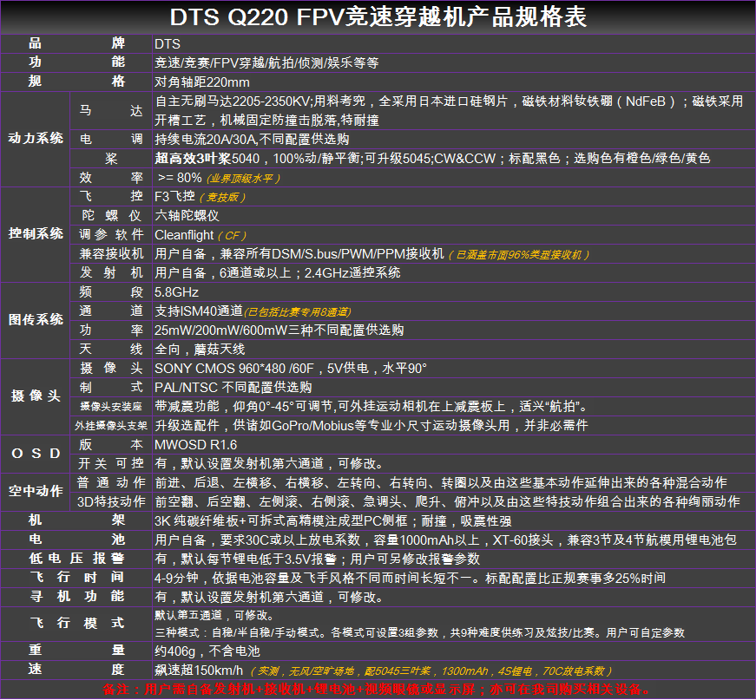
Task: Select the '摄像头' group label
Action: (x=36, y=396)
